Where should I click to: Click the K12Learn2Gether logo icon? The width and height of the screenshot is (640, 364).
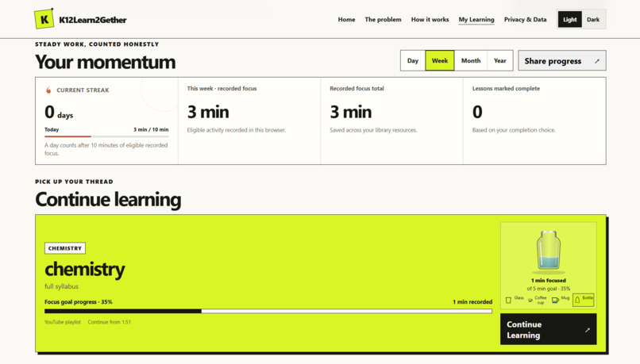point(44,19)
